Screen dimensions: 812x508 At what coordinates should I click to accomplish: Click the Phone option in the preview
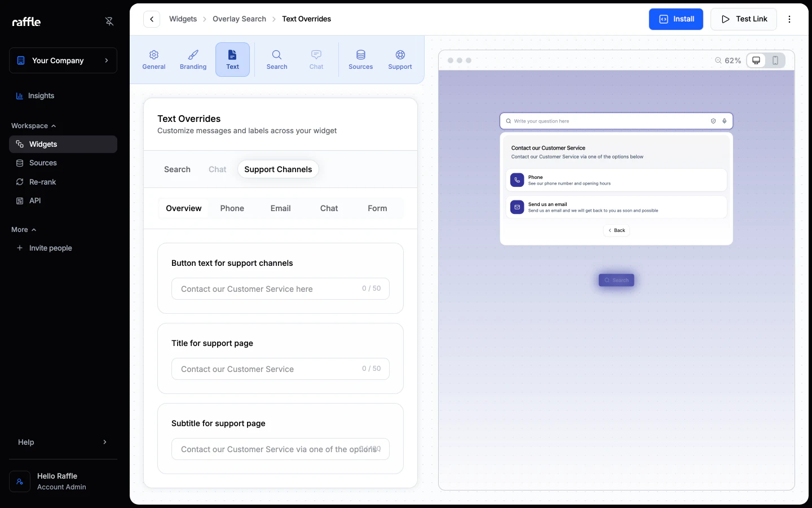[616, 180]
